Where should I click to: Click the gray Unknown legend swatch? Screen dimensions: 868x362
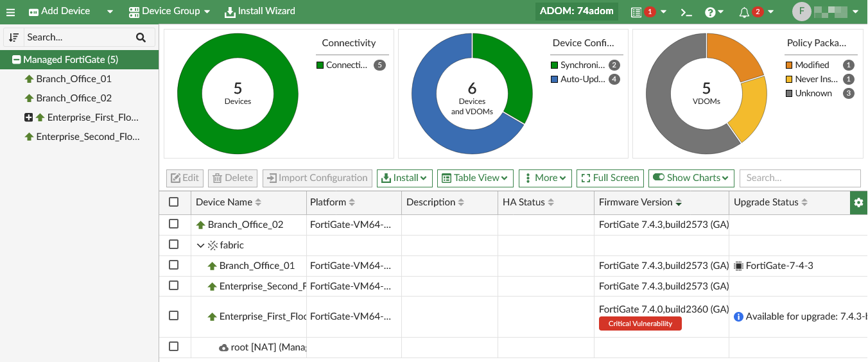(x=789, y=94)
